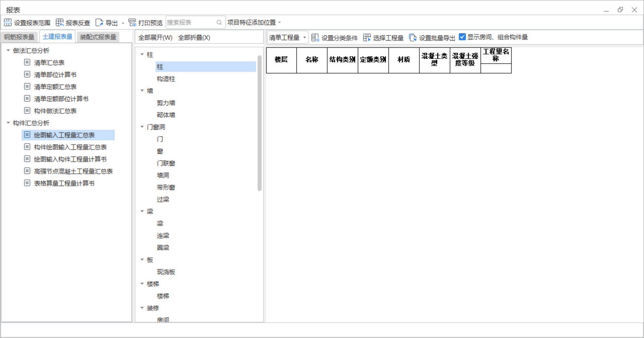Open 清单定额部位计算书 report icon
644x338 pixels.
pos(27,99)
